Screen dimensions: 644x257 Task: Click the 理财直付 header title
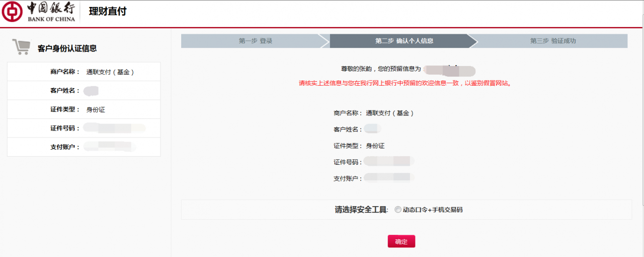pos(108,11)
